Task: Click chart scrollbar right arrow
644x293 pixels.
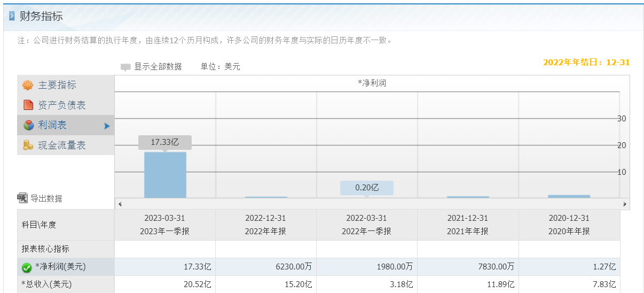Action: pyautogui.click(x=624, y=204)
